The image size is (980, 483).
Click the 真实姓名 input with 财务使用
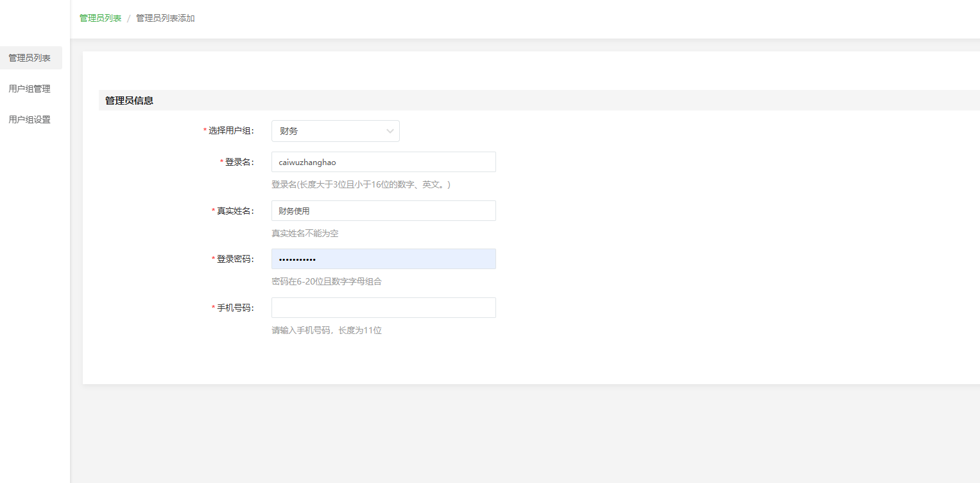point(383,211)
